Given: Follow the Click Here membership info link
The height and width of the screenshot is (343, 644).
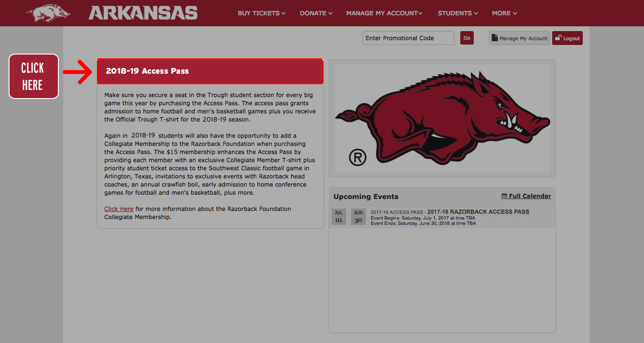Looking at the screenshot, I should 119,209.
